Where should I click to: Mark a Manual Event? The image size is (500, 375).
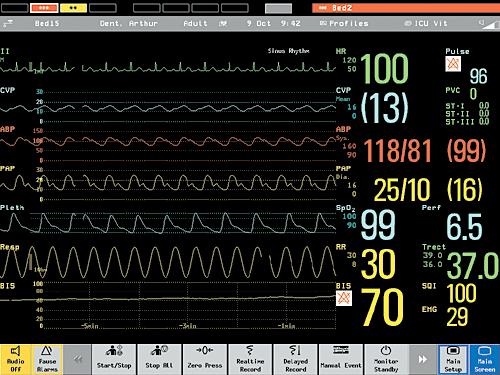[341, 360]
